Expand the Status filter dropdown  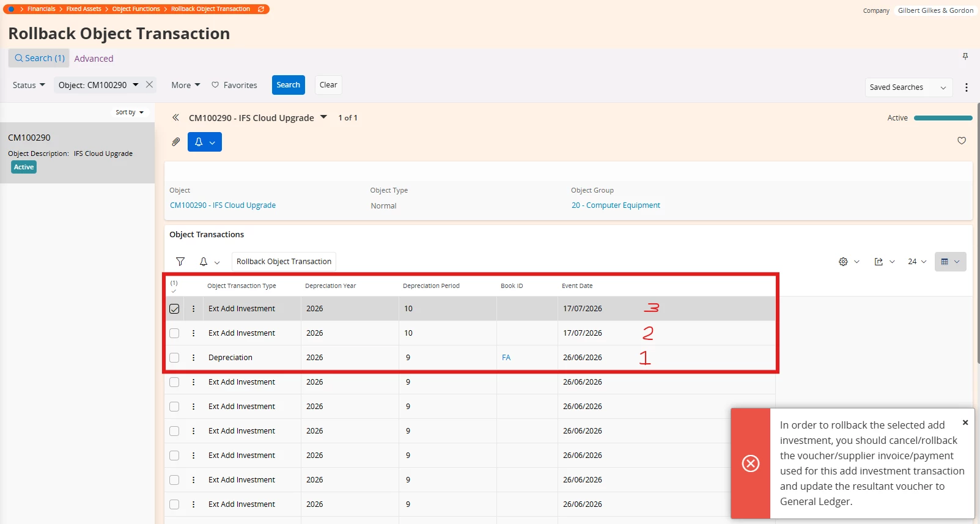click(x=29, y=85)
